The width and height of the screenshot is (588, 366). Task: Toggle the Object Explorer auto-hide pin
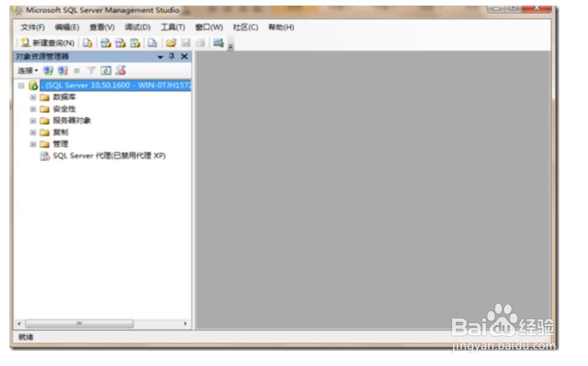click(172, 56)
